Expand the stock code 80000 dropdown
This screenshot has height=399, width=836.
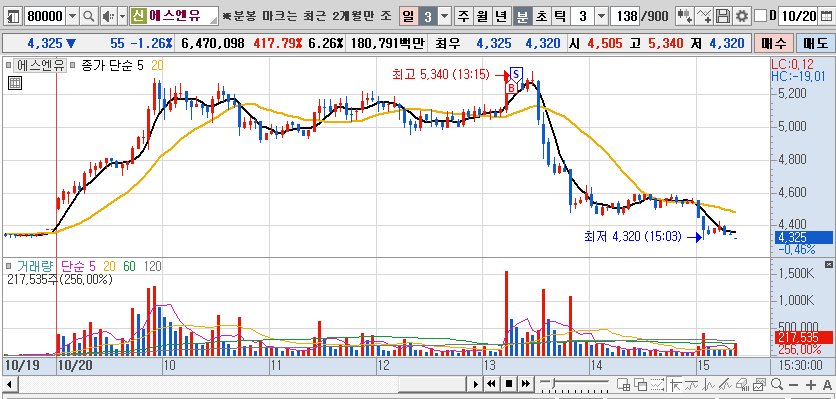pyautogui.click(x=73, y=17)
